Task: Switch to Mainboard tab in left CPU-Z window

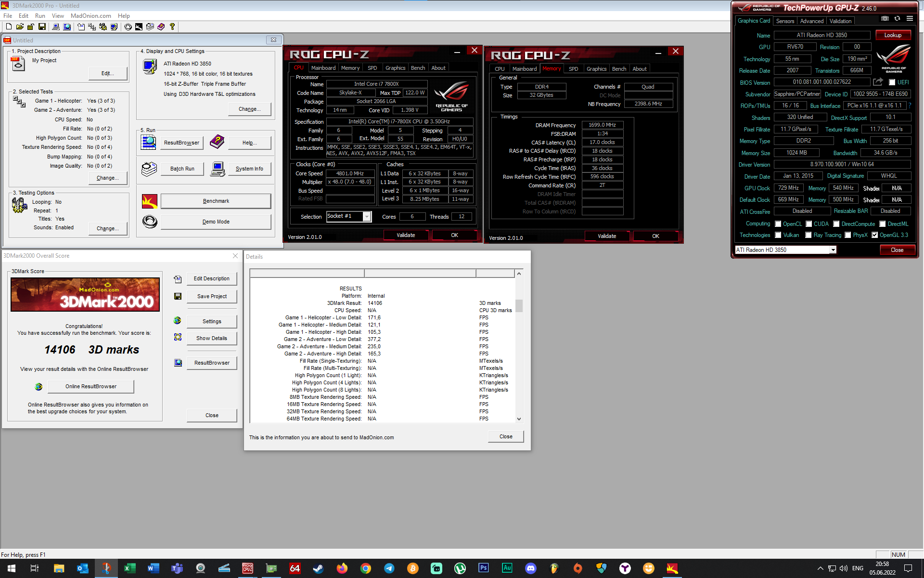Action: (323, 68)
